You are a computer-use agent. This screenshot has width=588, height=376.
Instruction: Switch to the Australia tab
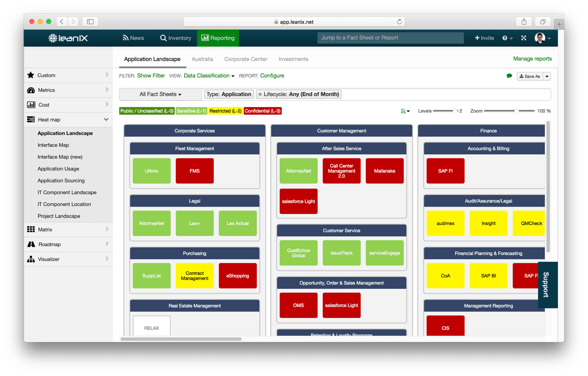202,59
